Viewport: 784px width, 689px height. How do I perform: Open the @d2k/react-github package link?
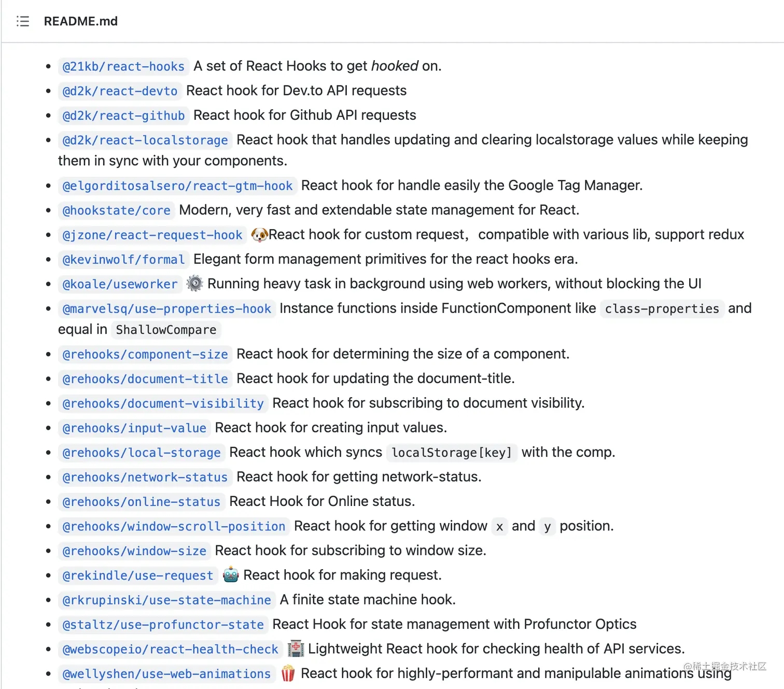tap(122, 115)
